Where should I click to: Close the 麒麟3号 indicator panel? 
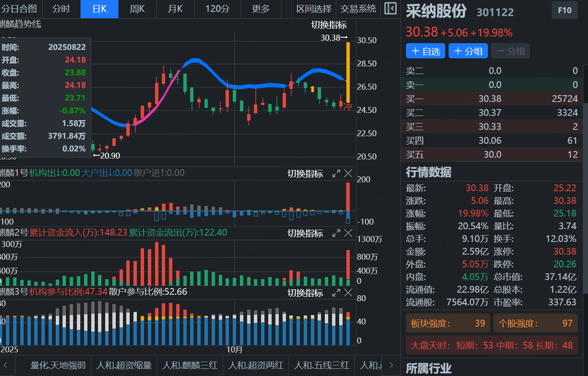348,293
